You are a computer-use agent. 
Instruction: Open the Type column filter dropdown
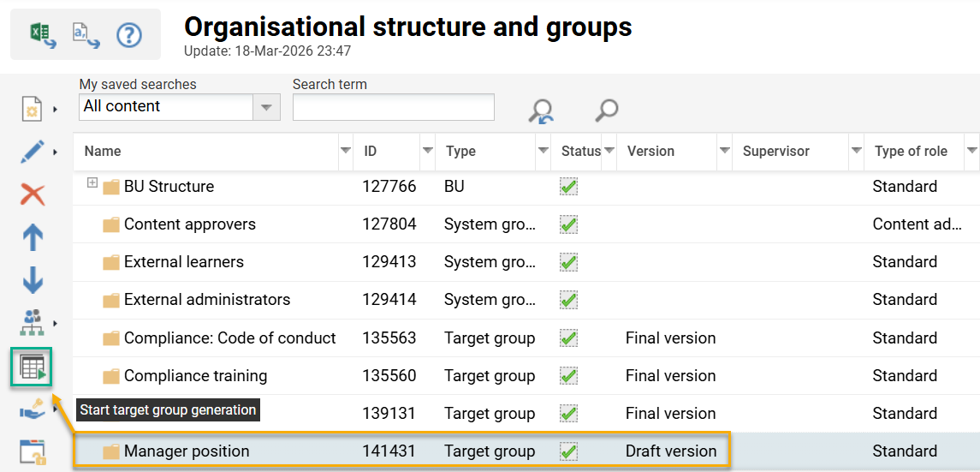click(543, 152)
